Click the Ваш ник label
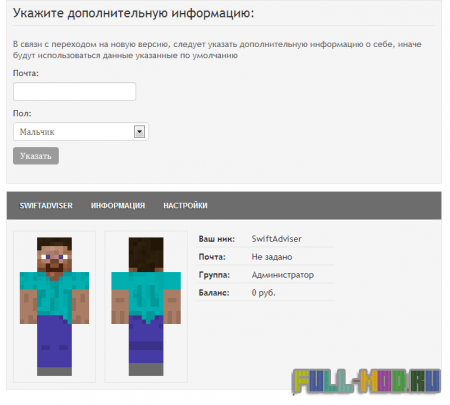The height and width of the screenshot is (405, 450). [x=217, y=239]
